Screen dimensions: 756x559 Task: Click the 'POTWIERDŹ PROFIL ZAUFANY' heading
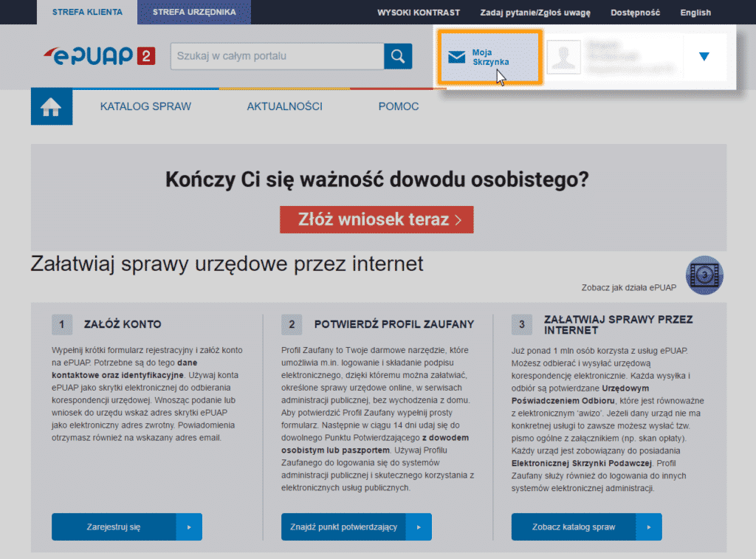pyautogui.click(x=394, y=325)
